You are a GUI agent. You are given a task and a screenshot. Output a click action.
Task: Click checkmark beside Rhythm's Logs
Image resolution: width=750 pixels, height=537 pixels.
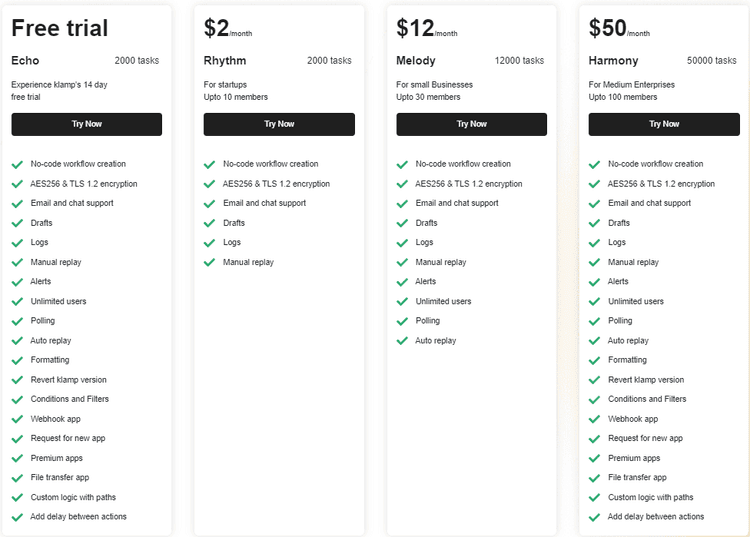pyautogui.click(x=210, y=243)
